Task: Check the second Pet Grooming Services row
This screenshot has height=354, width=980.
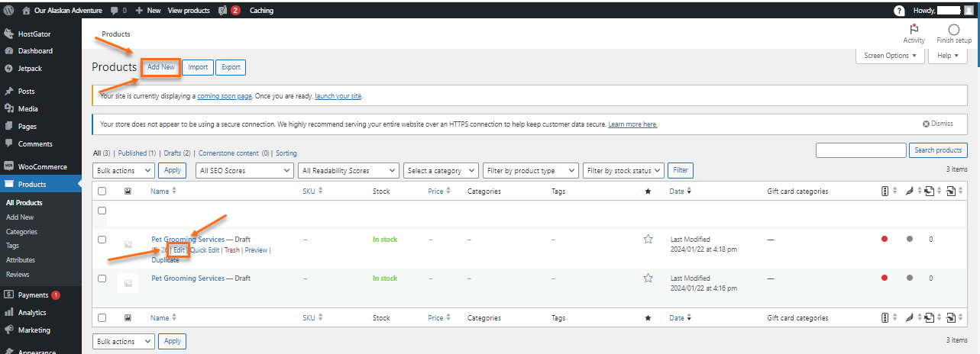Action: [102, 278]
